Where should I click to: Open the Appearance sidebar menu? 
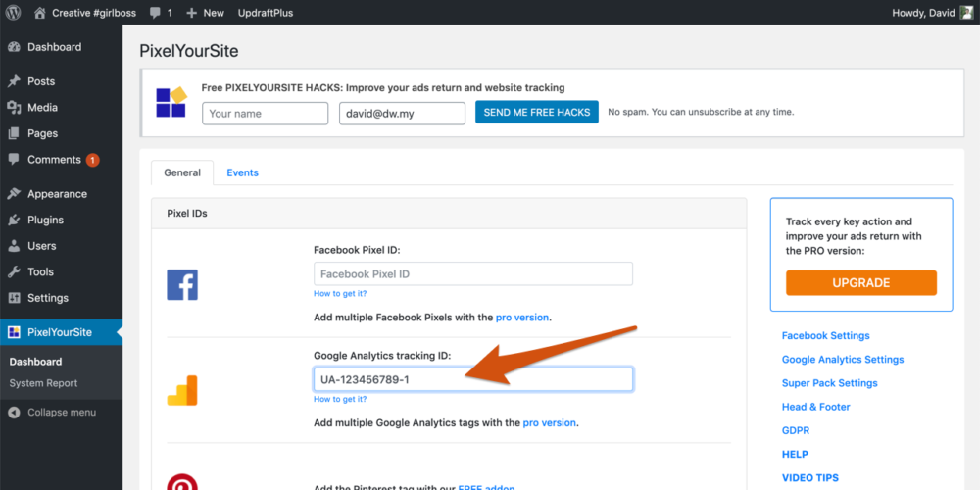tap(57, 194)
